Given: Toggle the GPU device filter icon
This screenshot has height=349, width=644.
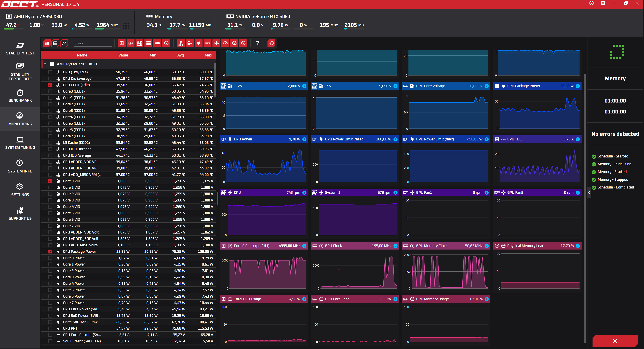Looking at the screenshot, I should 130,43.
